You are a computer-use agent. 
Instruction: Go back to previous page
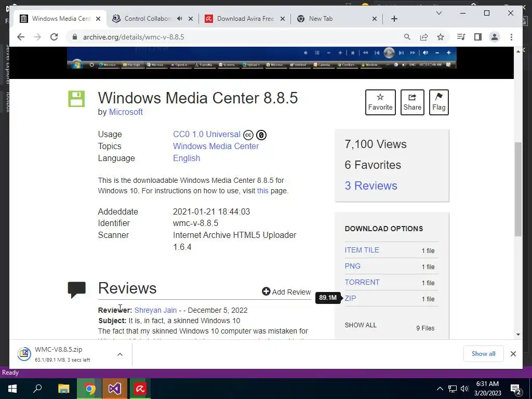click(x=21, y=37)
